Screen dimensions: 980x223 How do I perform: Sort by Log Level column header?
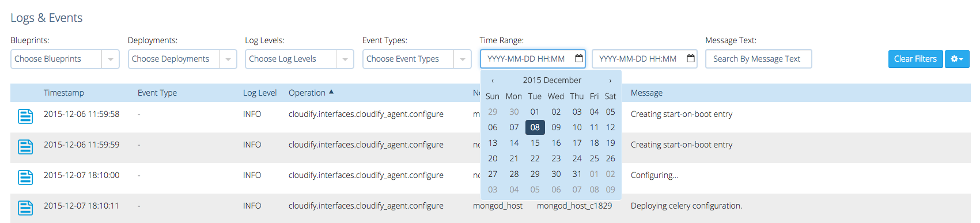(x=260, y=93)
